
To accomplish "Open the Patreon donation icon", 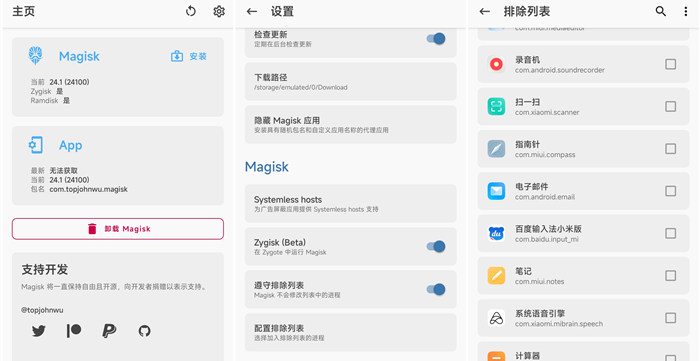I will [x=74, y=331].
